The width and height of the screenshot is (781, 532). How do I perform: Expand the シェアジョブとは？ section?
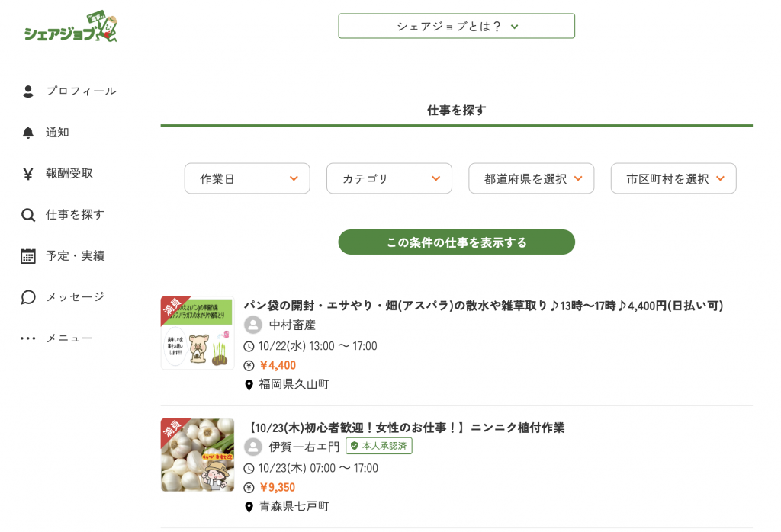[456, 26]
